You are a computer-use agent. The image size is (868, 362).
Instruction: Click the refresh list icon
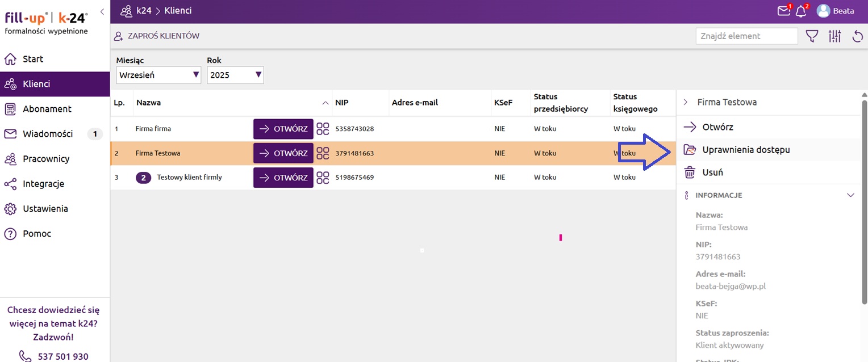858,36
